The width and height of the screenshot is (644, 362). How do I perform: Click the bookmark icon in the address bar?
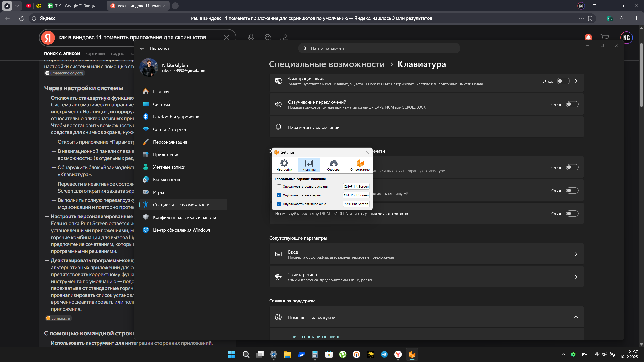click(x=590, y=18)
